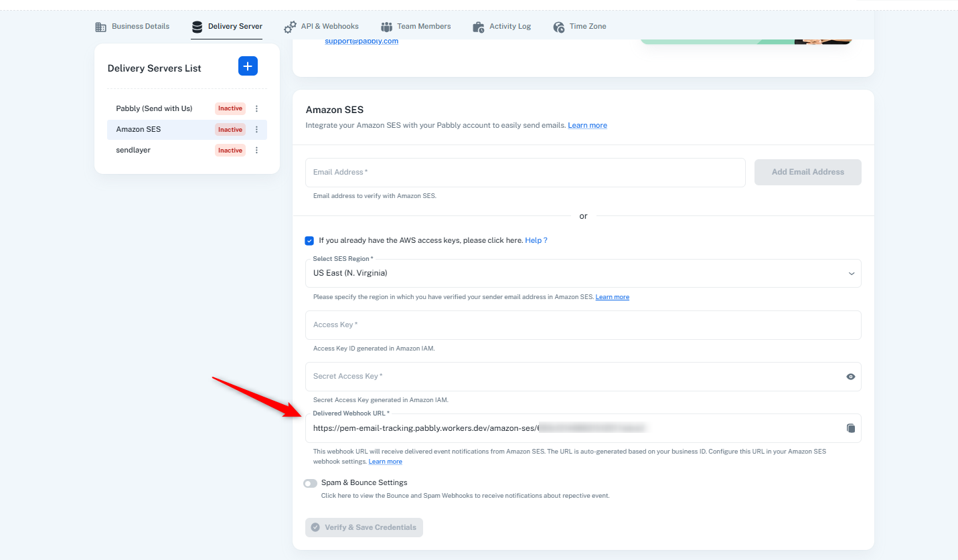Open three-dot menu for Pabbly (Send with Us)
958x560 pixels.
(256, 108)
